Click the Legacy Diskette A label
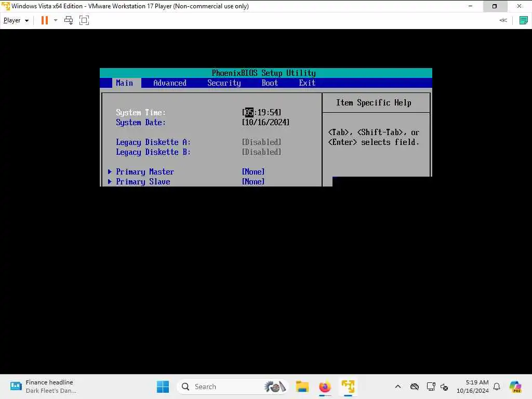Viewport: 532px width, 399px height. (153, 142)
